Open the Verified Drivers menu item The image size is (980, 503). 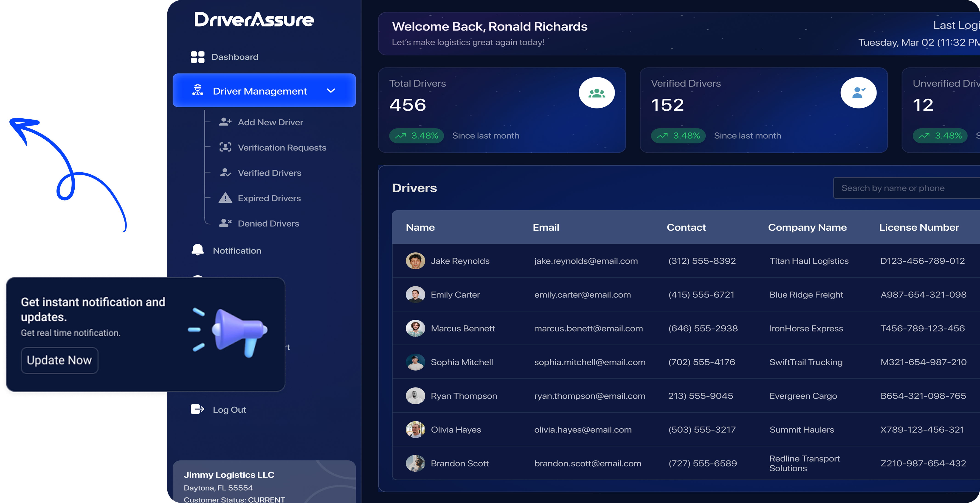point(269,173)
